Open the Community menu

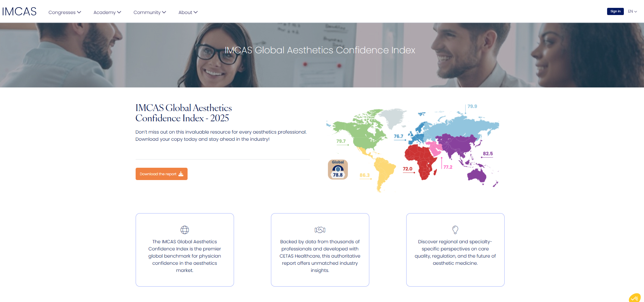click(150, 12)
